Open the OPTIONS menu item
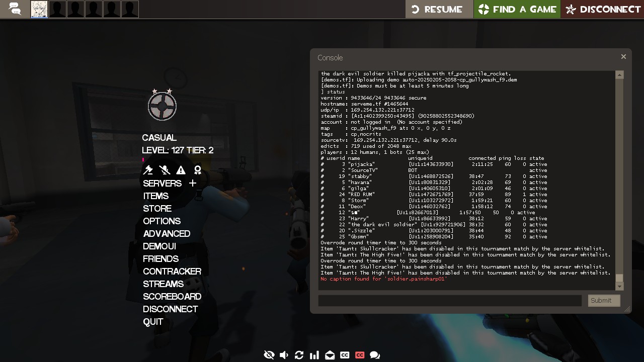 click(162, 221)
